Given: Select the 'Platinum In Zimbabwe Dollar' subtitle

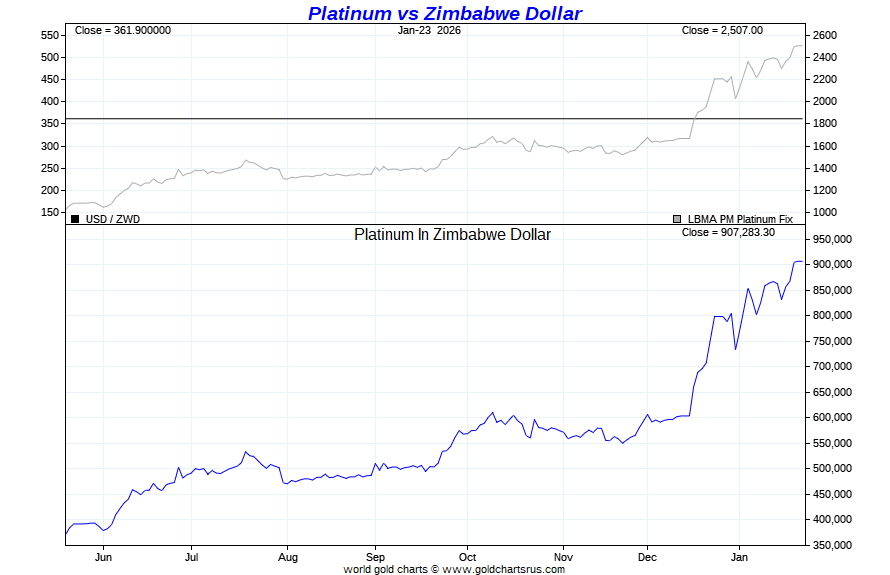Looking at the screenshot, I should (452, 234).
